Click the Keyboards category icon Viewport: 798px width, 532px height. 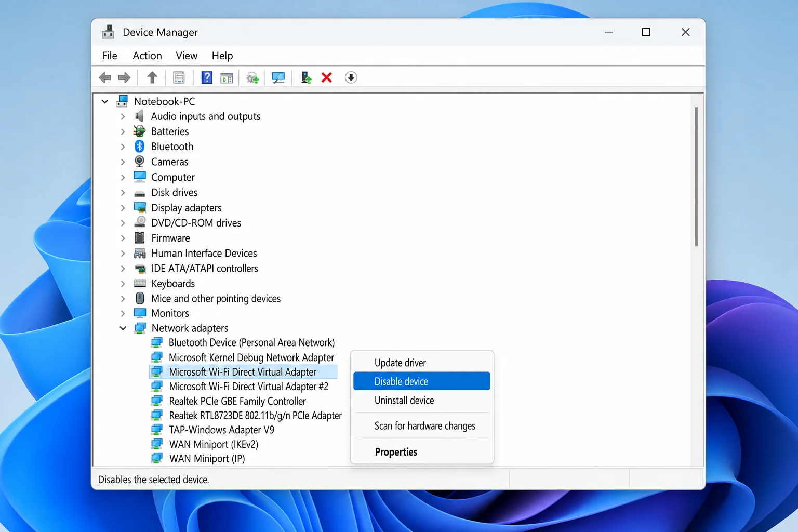(x=140, y=284)
